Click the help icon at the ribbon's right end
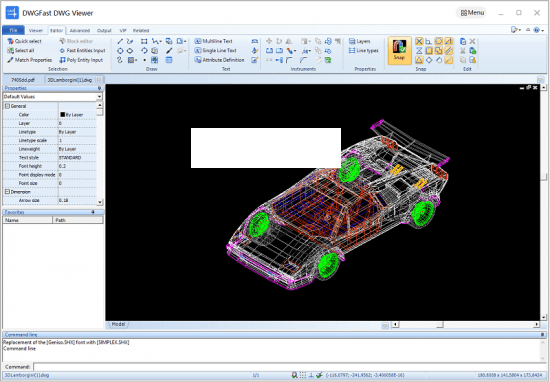The image size is (550, 382). (537, 30)
